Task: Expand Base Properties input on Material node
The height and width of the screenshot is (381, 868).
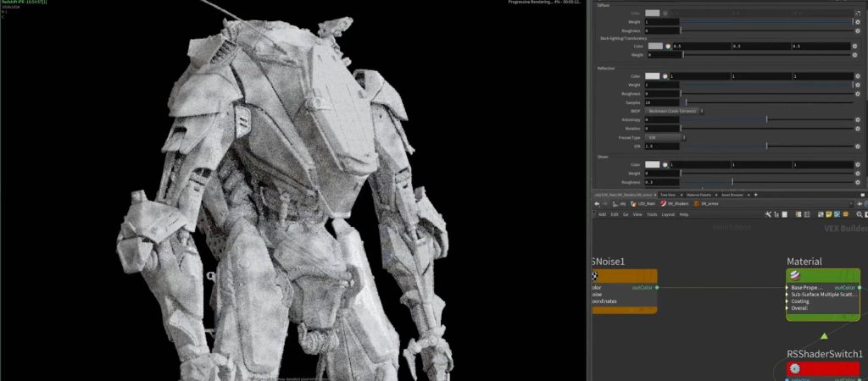Action: point(788,287)
